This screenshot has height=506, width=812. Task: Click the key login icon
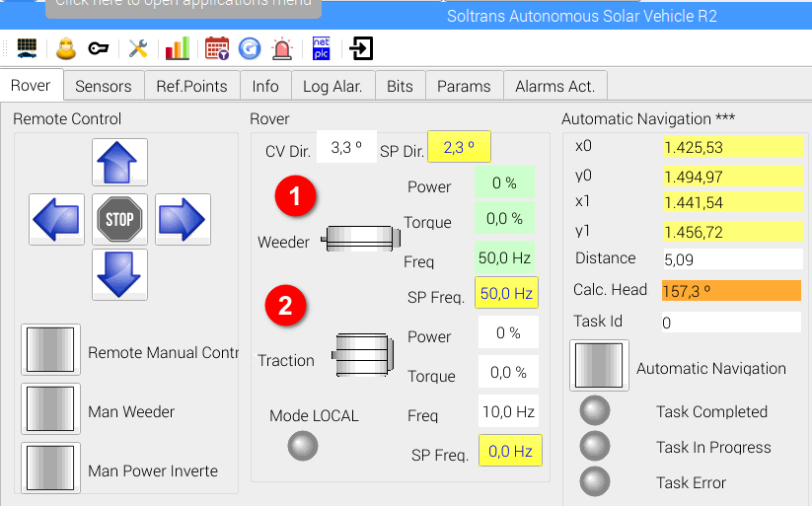[x=98, y=48]
